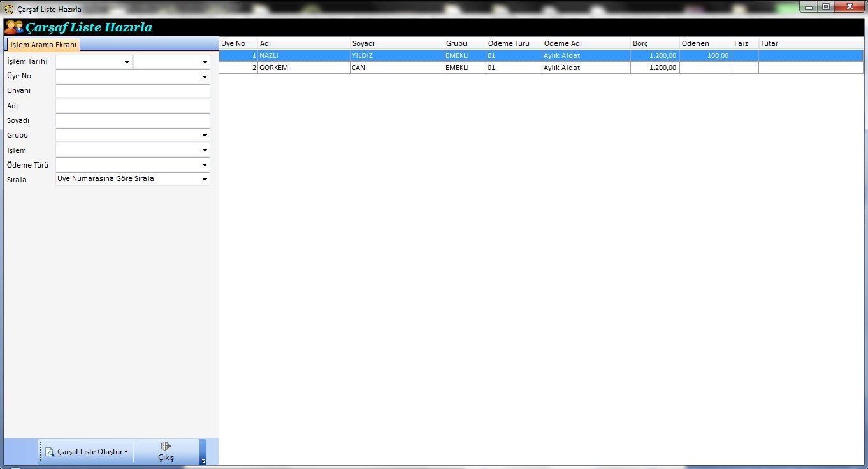Screen dimensions: 868x469
Task: Select the İşlem Arama Ekranı tab
Action: [x=43, y=45]
